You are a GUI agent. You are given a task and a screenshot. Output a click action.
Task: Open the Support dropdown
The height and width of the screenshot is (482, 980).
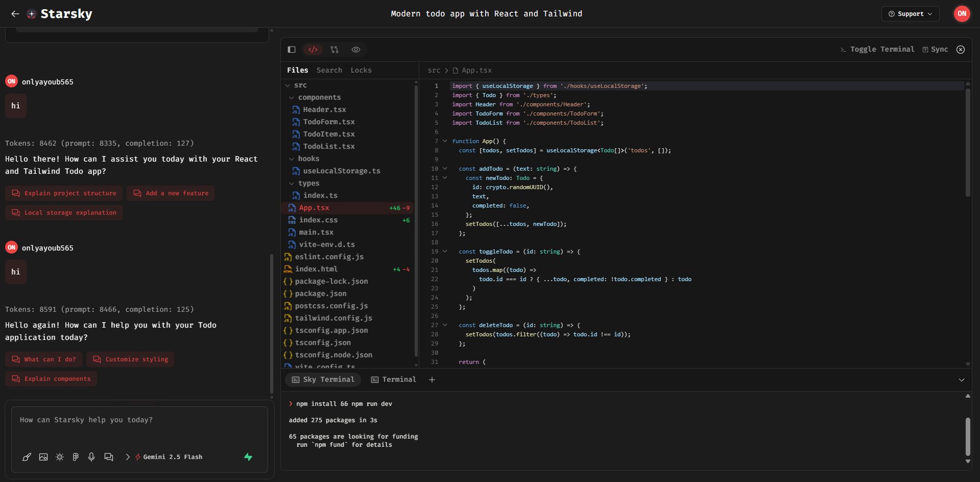911,14
